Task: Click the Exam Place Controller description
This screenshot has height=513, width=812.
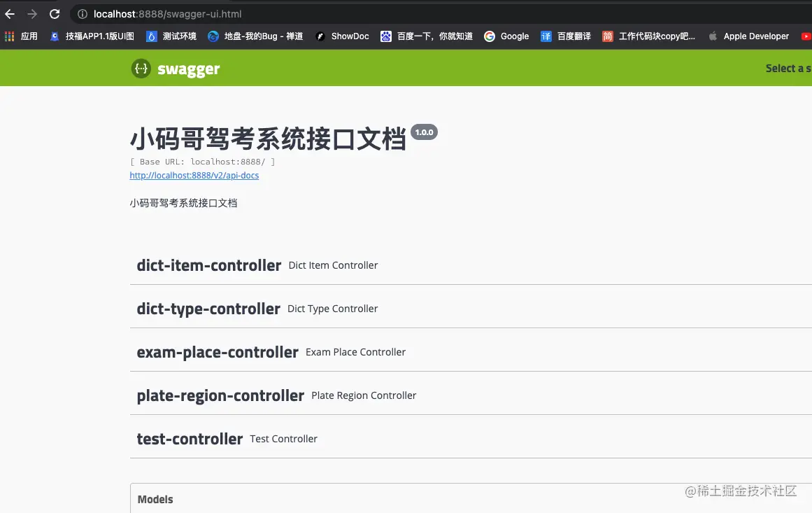Action: coord(355,352)
